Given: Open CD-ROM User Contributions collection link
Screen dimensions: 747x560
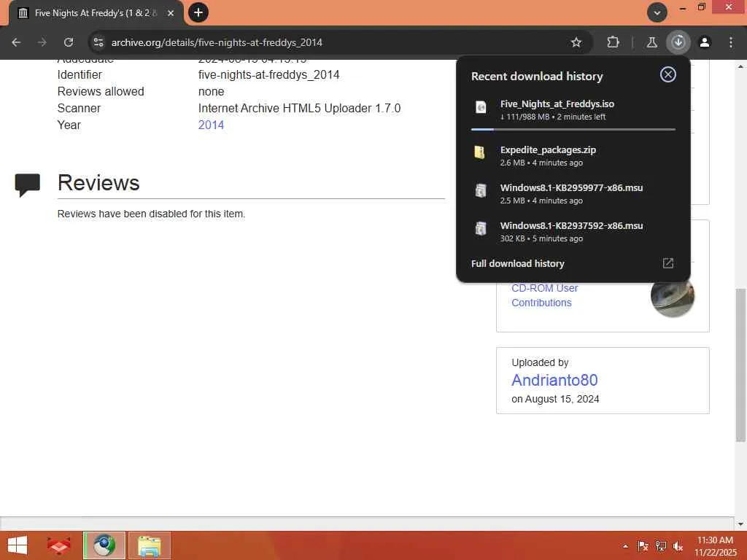Looking at the screenshot, I should pos(544,295).
